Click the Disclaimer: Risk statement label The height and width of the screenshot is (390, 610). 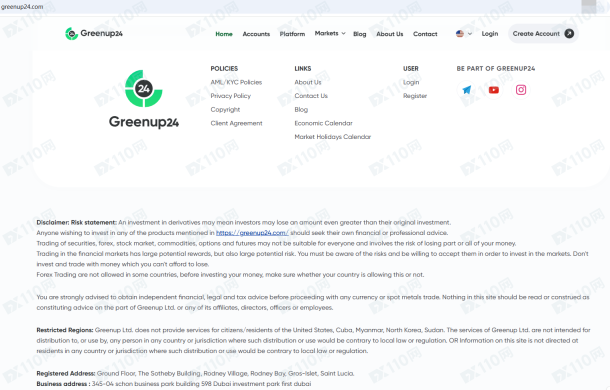click(x=76, y=222)
